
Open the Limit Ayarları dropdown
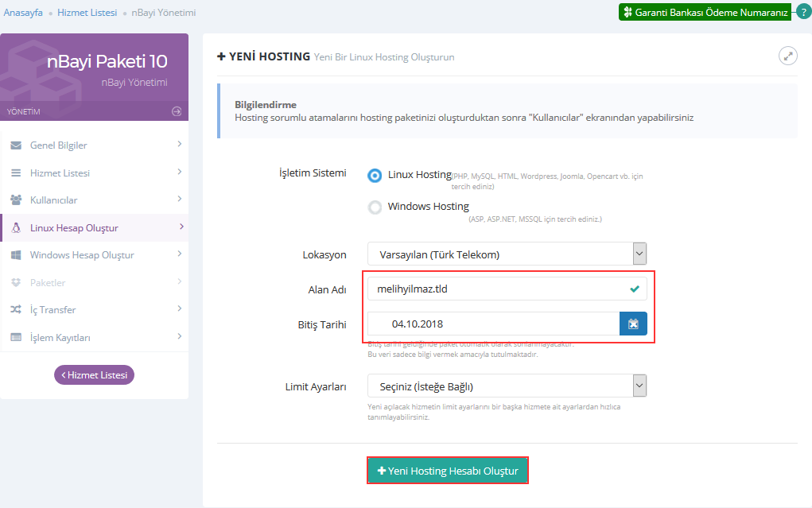507,386
